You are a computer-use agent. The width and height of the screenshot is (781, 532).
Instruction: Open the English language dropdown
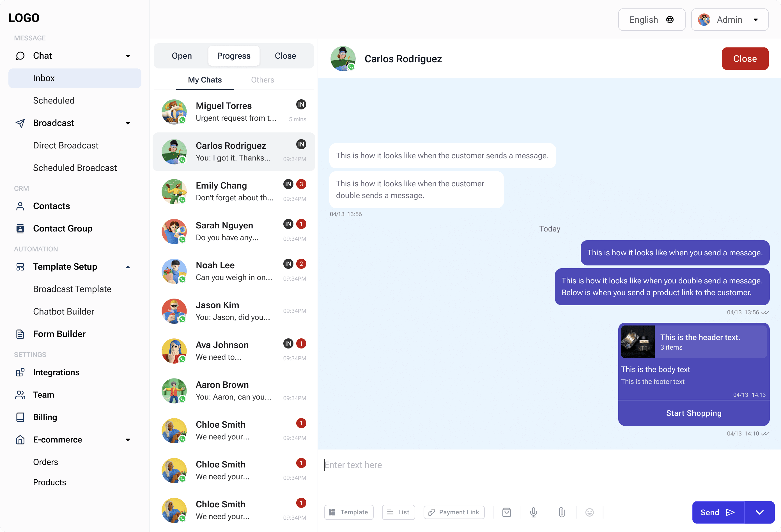pos(652,20)
